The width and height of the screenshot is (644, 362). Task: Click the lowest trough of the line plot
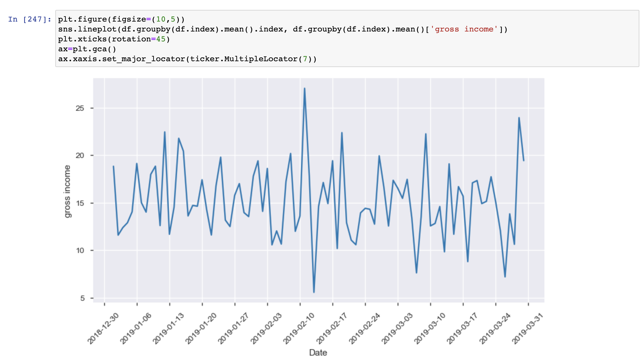tap(314, 292)
